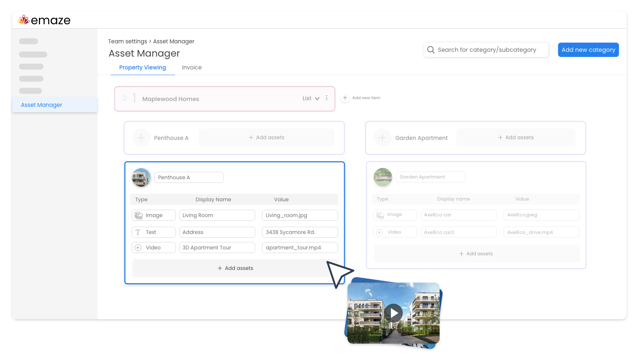639x364 pixels.
Task: Click the Garden Apartment header card label
Action: tap(421, 138)
